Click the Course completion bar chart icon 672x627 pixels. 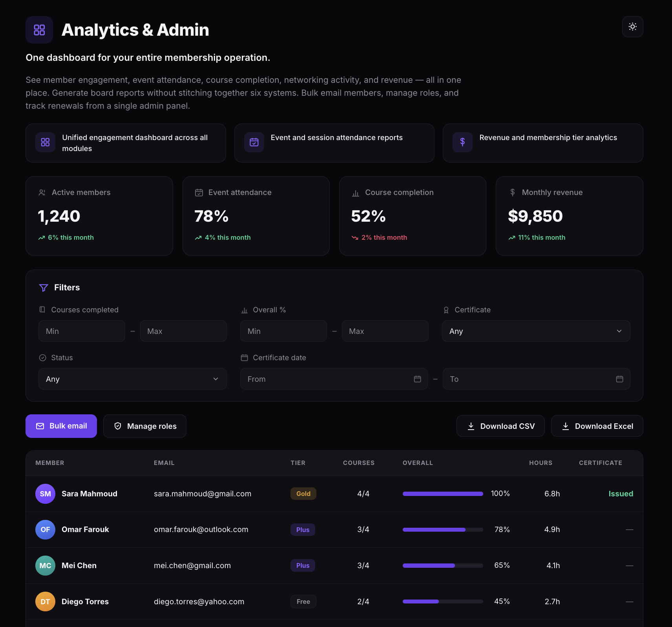pos(356,193)
